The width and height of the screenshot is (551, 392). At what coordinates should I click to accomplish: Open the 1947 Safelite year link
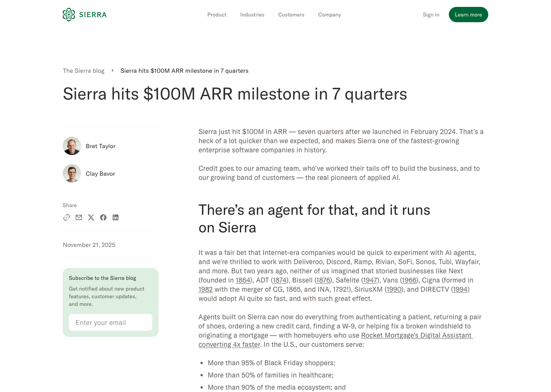click(370, 280)
